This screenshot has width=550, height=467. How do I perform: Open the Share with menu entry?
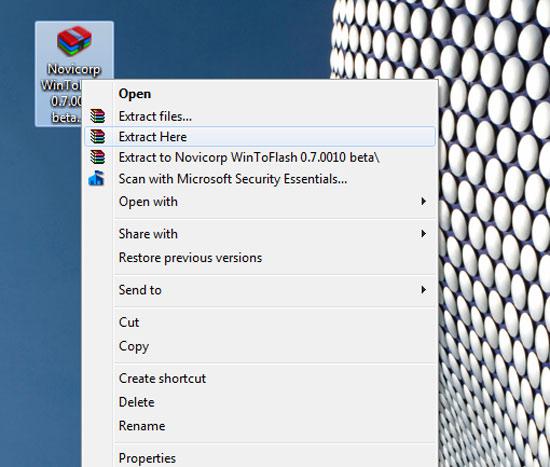coord(260,234)
